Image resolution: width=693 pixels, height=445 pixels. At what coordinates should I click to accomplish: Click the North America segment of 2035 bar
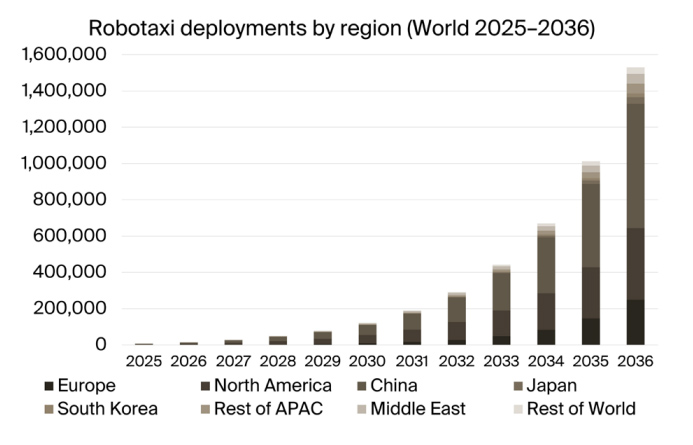pyautogui.click(x=591, y=293)
